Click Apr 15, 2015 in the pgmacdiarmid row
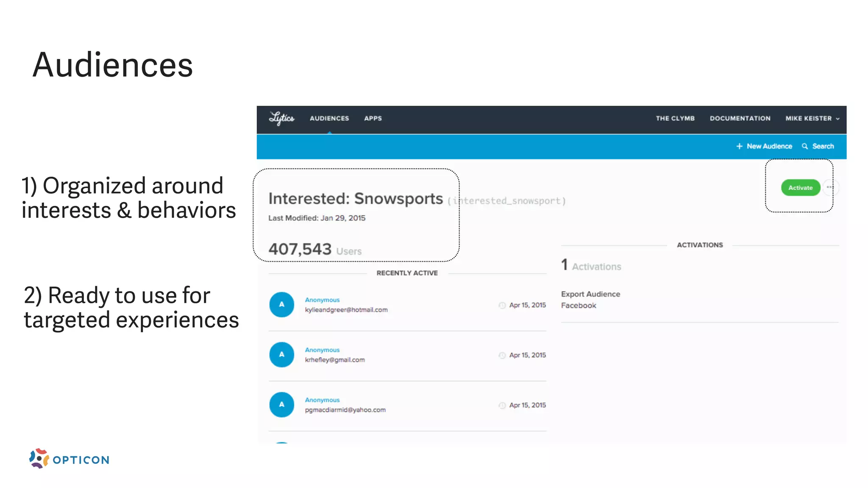 tap(527, 405)
